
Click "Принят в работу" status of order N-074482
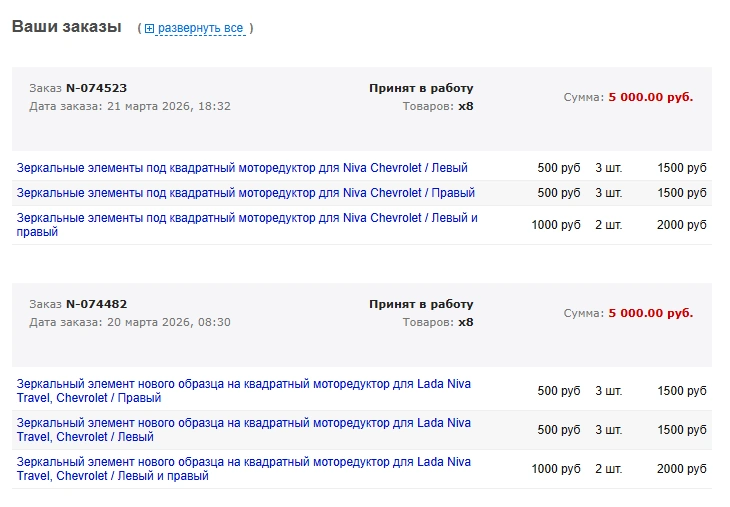(421, 304)
